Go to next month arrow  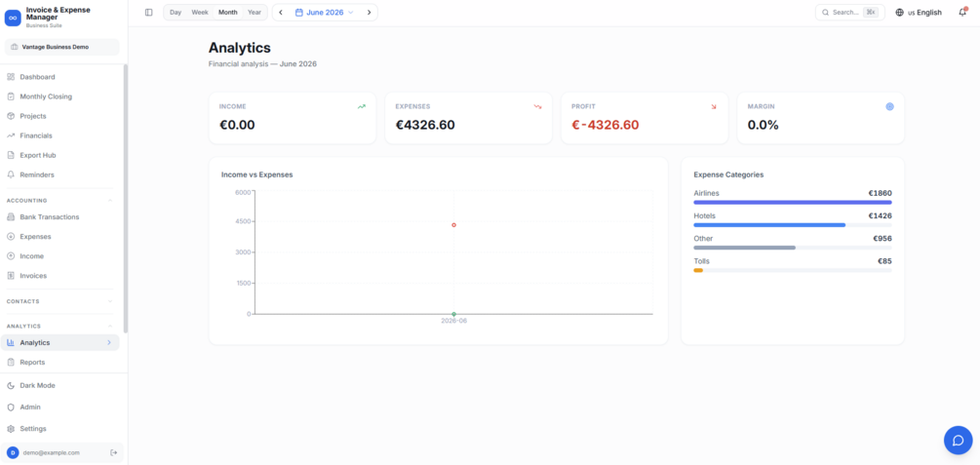pyautogui.click(x=369, y=13)
